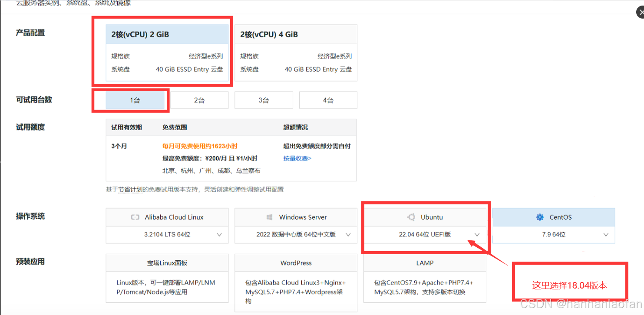Click the CentOS logo icon
Image resolution: width=644 pixels, height=315 pixels.
pyautogui.click(x=540, y=217)
